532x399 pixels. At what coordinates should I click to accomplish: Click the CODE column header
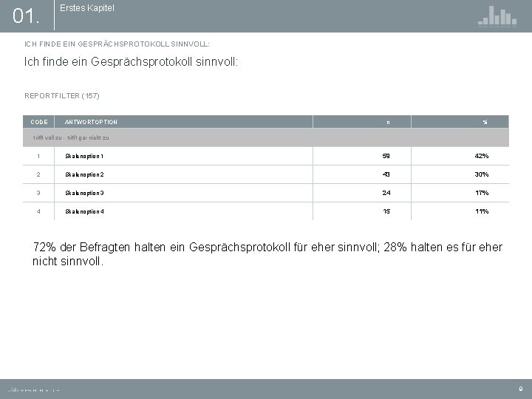point(39,122)
